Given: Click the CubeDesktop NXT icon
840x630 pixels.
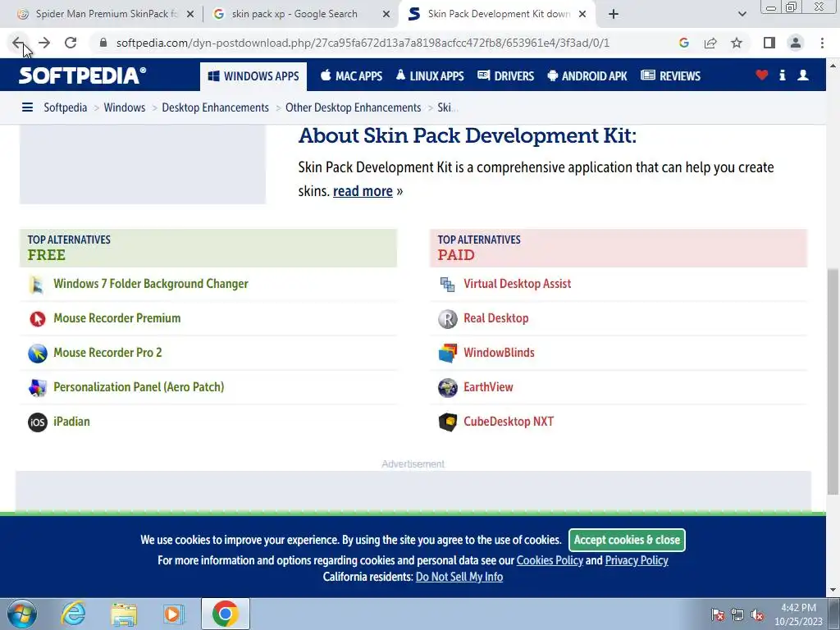Looking at the screenshot, I should 447,422.
